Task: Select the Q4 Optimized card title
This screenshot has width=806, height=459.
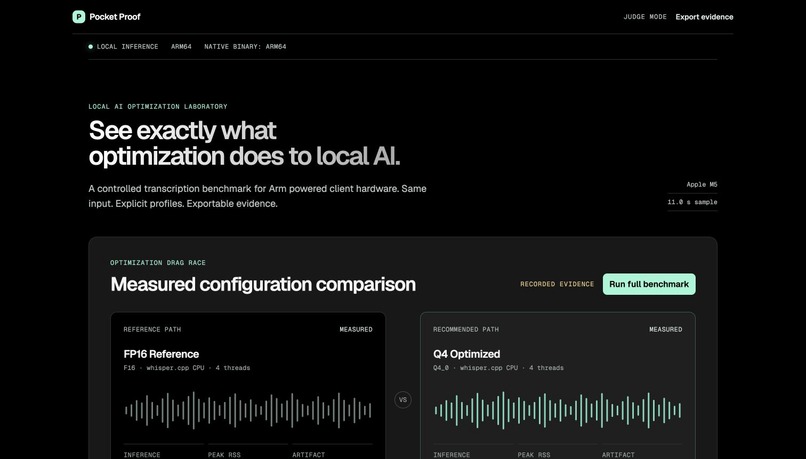Action: (467, 354)
